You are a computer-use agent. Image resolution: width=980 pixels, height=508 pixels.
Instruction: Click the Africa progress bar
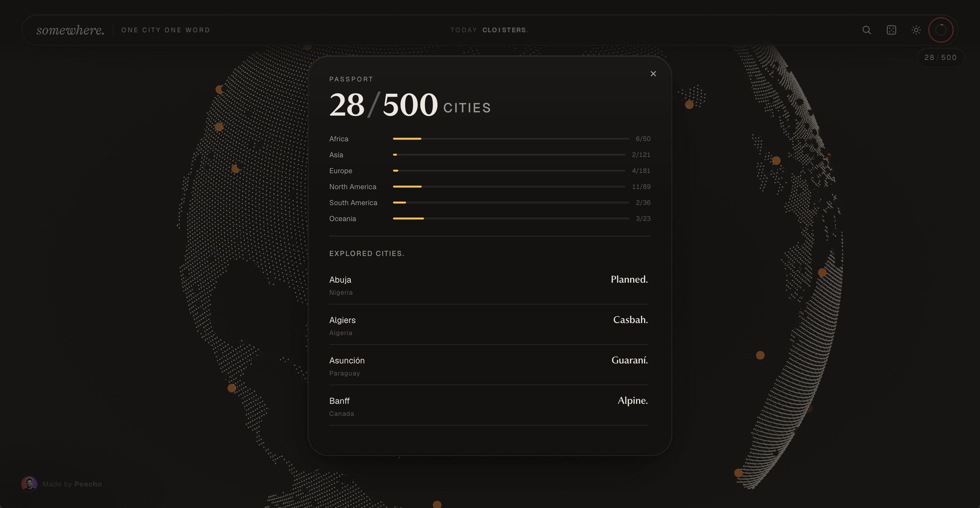click(510, 139)
